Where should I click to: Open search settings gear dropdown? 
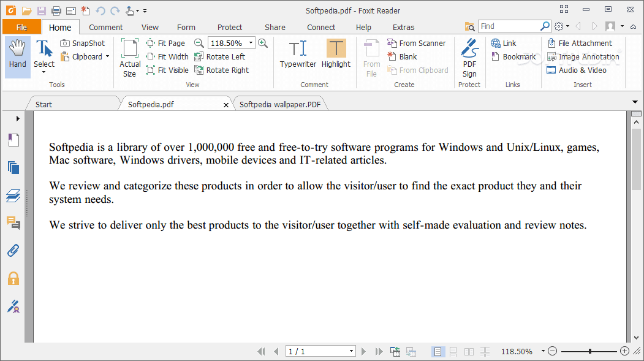pyautogui.click(x=562, y=26)
